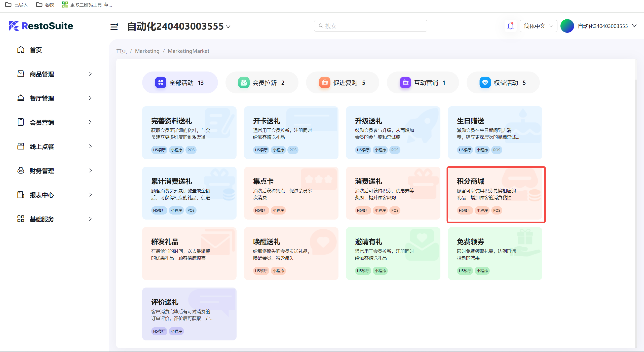Viewport: 644px width, 352px height.
Task: Click the 商品管理 bag icon
Action: 21,74
